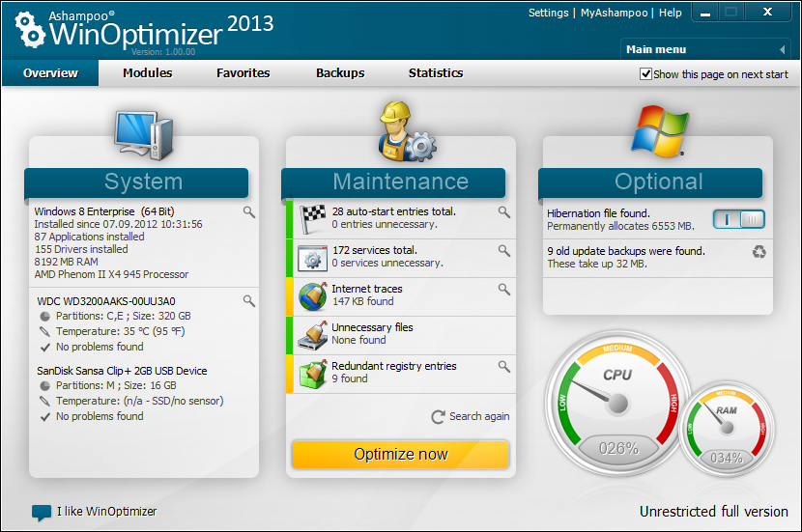Image resolution: width=802 pixels, height=532 pixels.
Task: Click the 'Search again' link
Action: tap(479, 416)
